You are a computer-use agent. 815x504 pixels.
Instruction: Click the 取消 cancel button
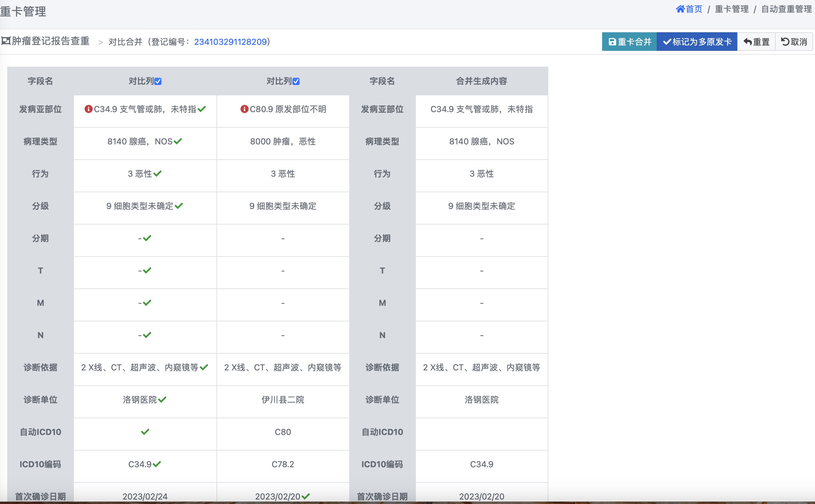point(794,42)
